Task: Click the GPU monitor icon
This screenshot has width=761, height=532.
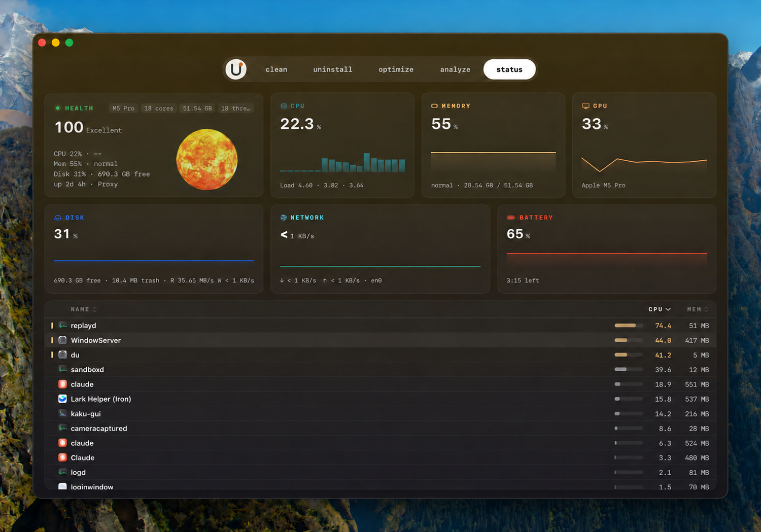Action: [x=585, y=106]
